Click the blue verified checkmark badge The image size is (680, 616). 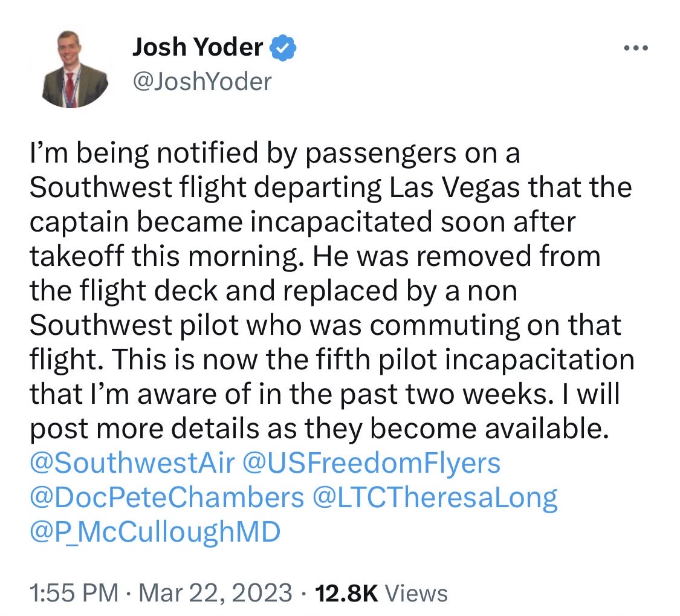coord(283,47)
